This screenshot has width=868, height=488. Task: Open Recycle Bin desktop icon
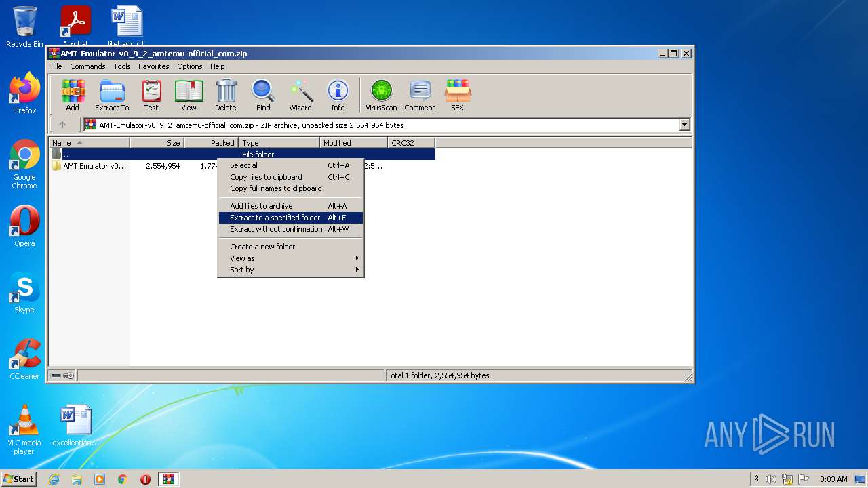[x=24, y=27]
